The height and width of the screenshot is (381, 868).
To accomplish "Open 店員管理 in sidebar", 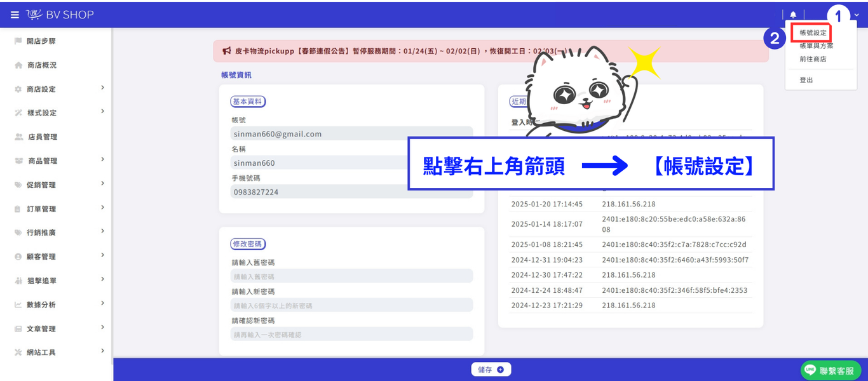I will coord(43,137).
